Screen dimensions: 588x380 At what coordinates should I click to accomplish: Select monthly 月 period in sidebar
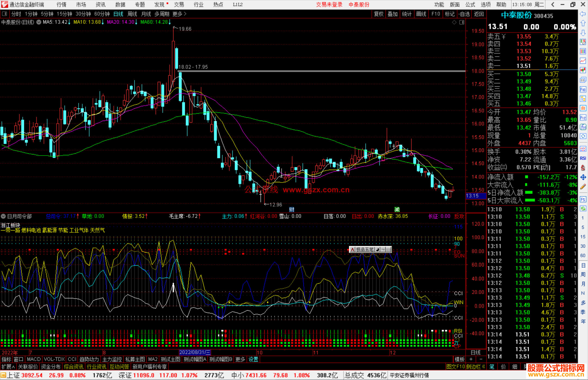(x=583, y=284)
